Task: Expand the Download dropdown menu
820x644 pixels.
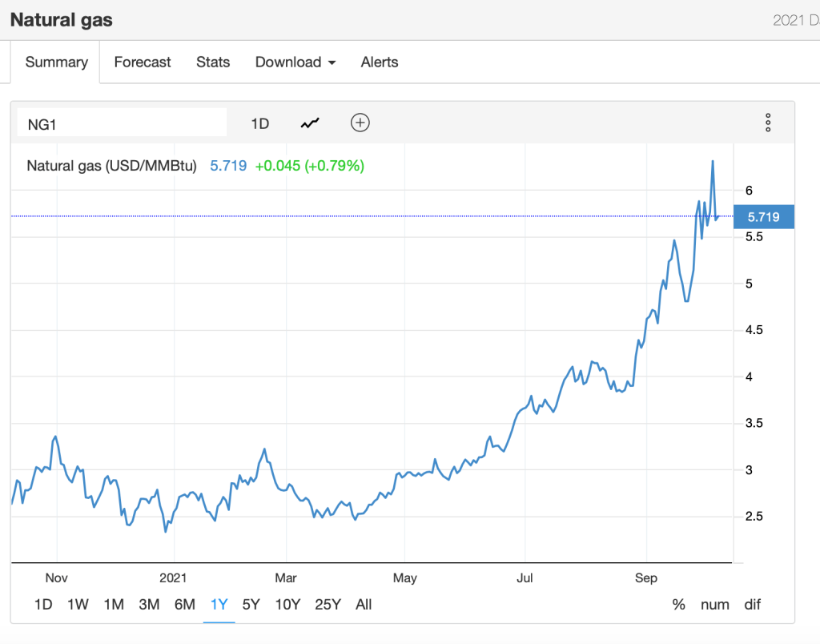Action: (295, 62)
